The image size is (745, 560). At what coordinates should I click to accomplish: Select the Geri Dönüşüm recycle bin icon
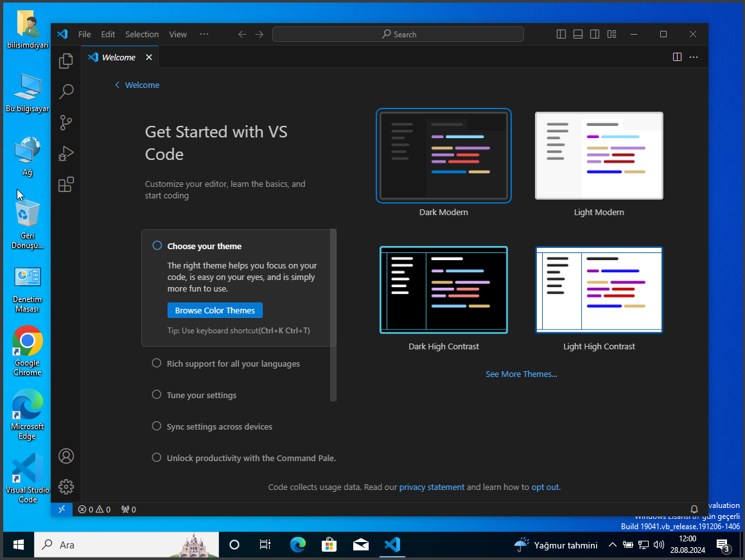27,224
